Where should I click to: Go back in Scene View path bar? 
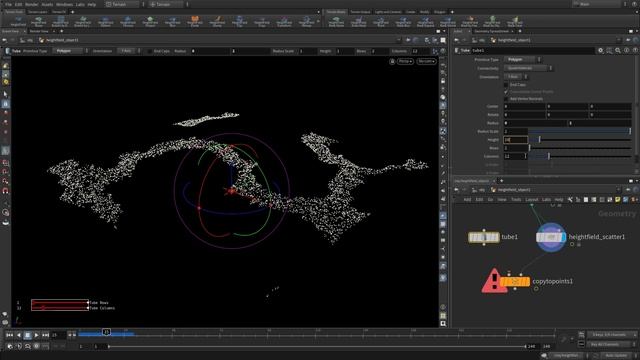[x=4, y=40]
